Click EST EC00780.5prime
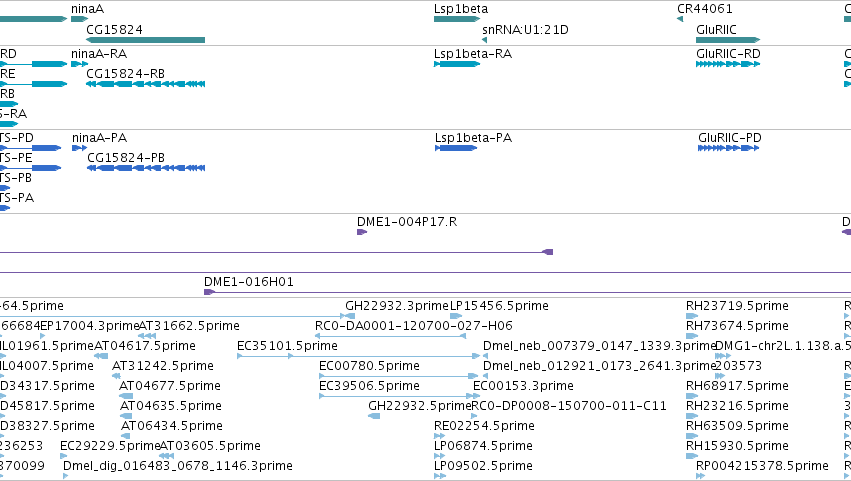 369,366
